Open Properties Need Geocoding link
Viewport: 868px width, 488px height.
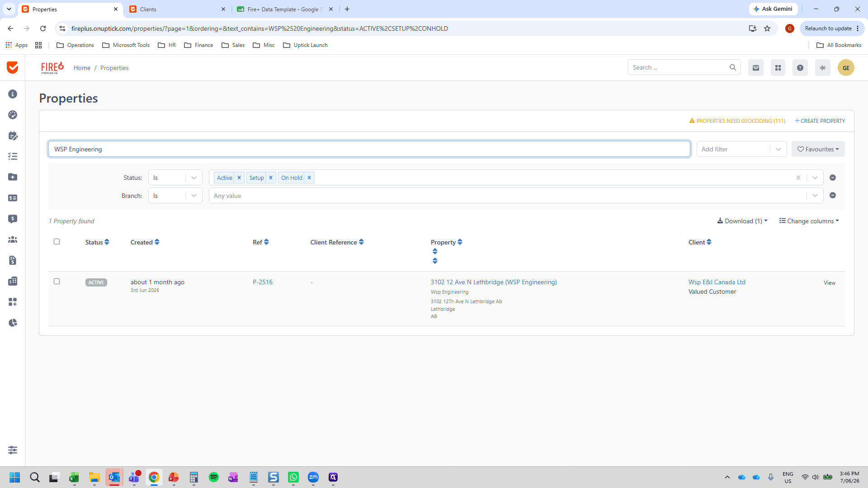pos(737,121)
